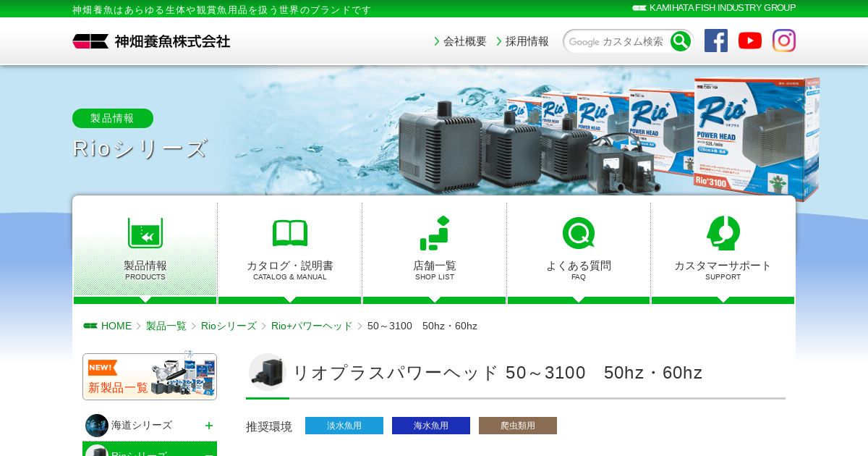Click the FAQ letter Q icon

point(579,233)
